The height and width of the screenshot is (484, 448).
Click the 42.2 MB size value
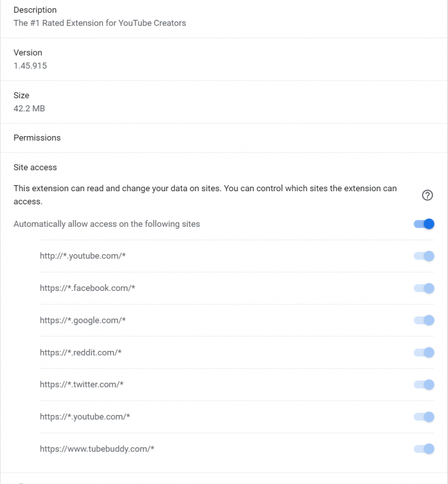[29, 108]
